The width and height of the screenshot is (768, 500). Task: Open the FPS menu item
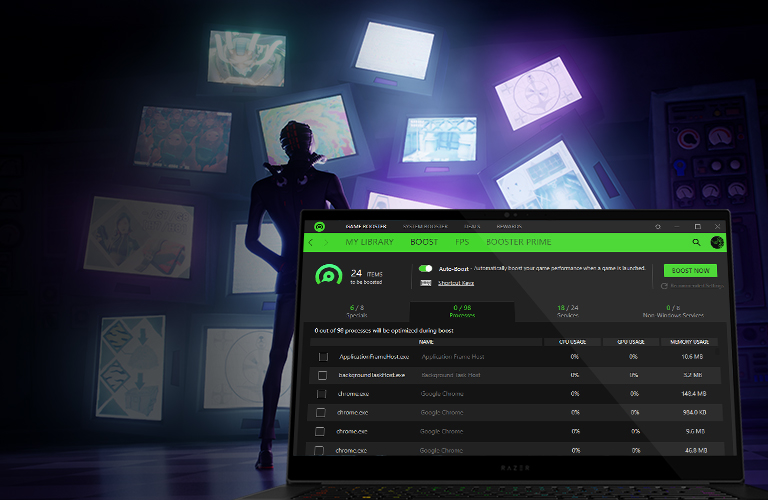point(462,242)
